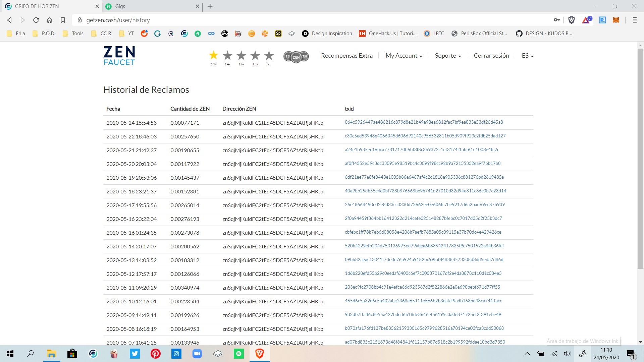Select the fifth 2x star

click(269, 55)
